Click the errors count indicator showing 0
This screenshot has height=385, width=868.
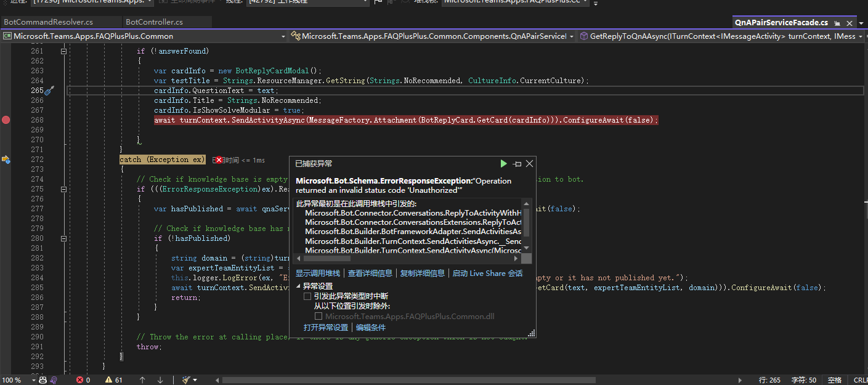click(x=83, y=380)
